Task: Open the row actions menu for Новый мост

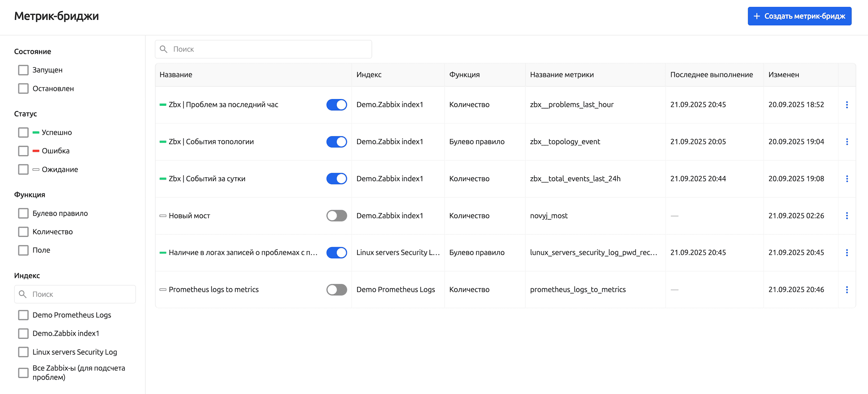Action: 847,216
